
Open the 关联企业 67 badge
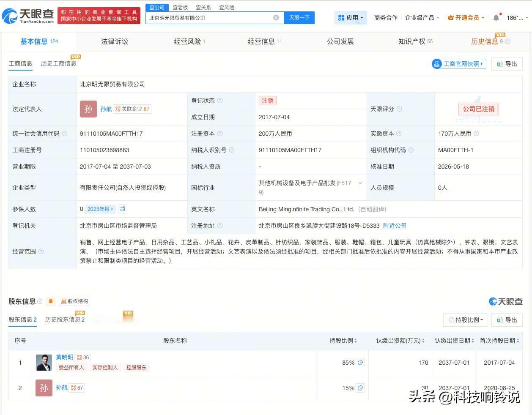(132, 109)
